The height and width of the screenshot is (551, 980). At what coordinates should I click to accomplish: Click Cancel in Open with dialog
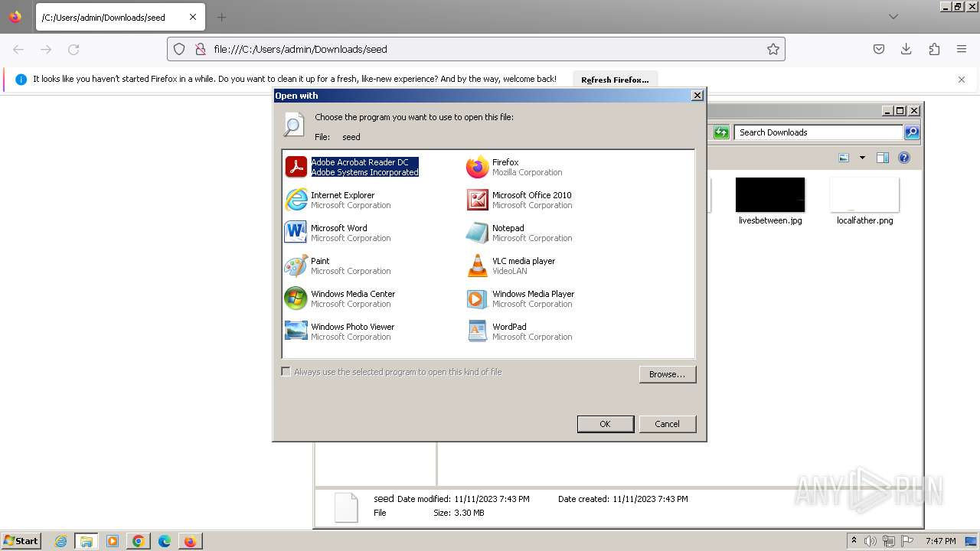click(668, 424)
